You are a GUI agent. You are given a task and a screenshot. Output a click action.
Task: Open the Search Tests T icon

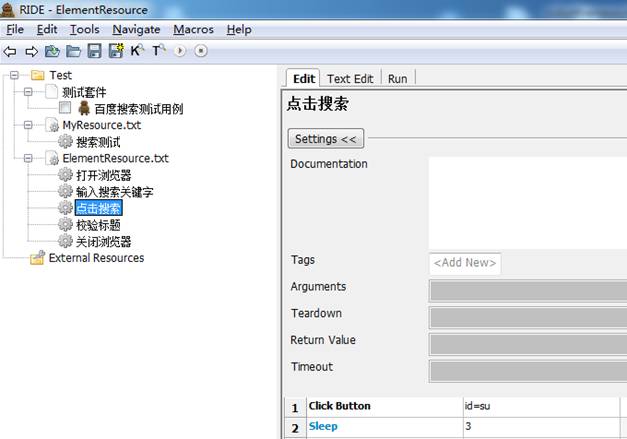click(x=159, y=50)
